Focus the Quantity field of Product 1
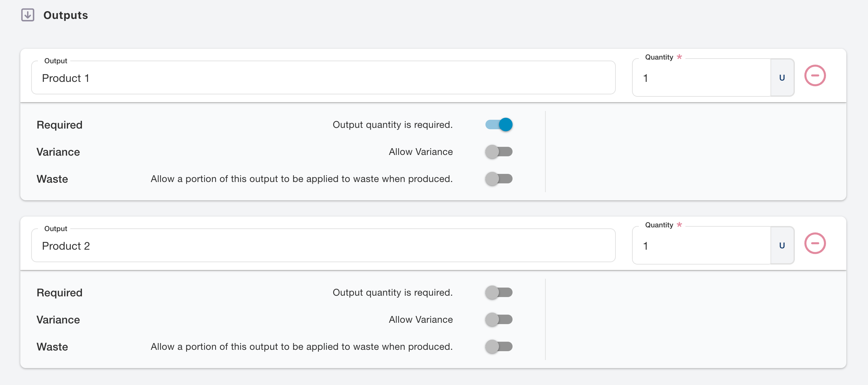 [x=701, y=78]
